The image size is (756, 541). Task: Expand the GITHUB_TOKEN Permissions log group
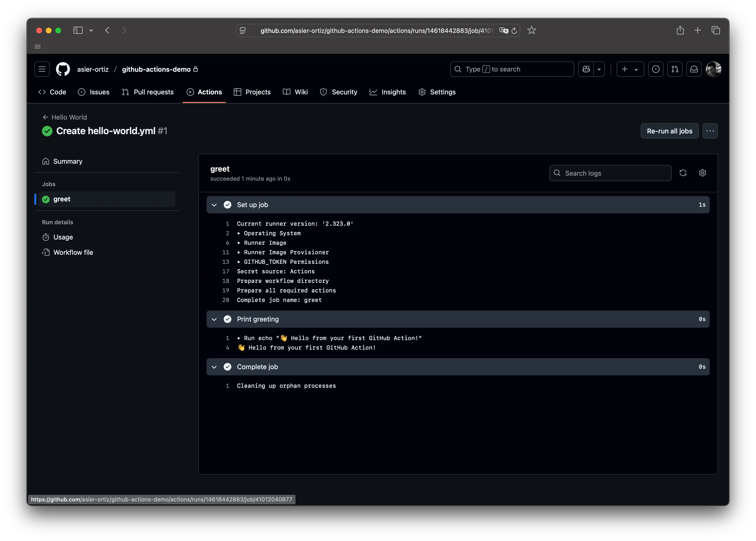(283, 262)
